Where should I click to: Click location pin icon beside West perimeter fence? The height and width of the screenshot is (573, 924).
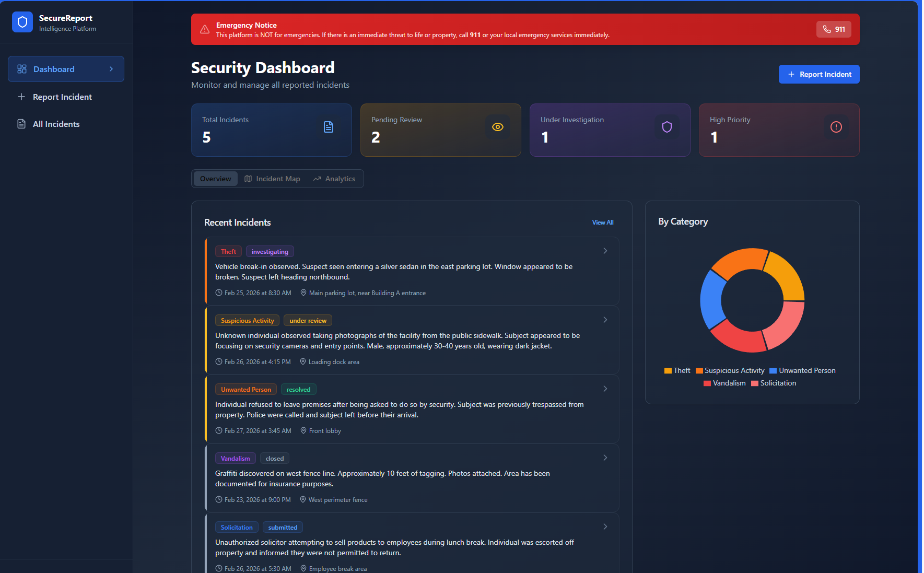click(x=303, y=499)
